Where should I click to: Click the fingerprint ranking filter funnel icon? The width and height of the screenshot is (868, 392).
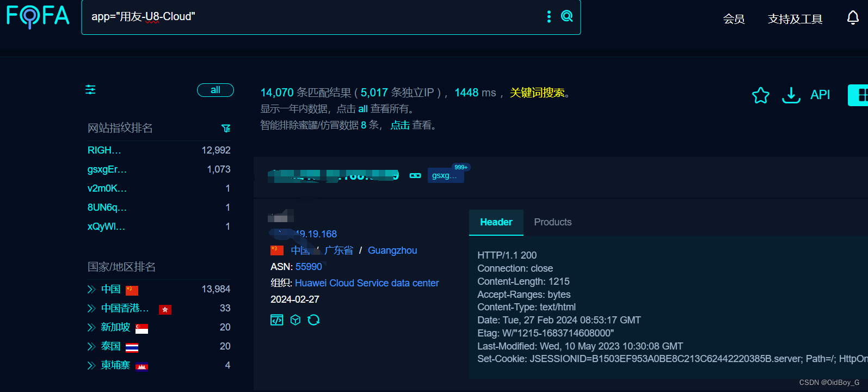coord(226,128)
